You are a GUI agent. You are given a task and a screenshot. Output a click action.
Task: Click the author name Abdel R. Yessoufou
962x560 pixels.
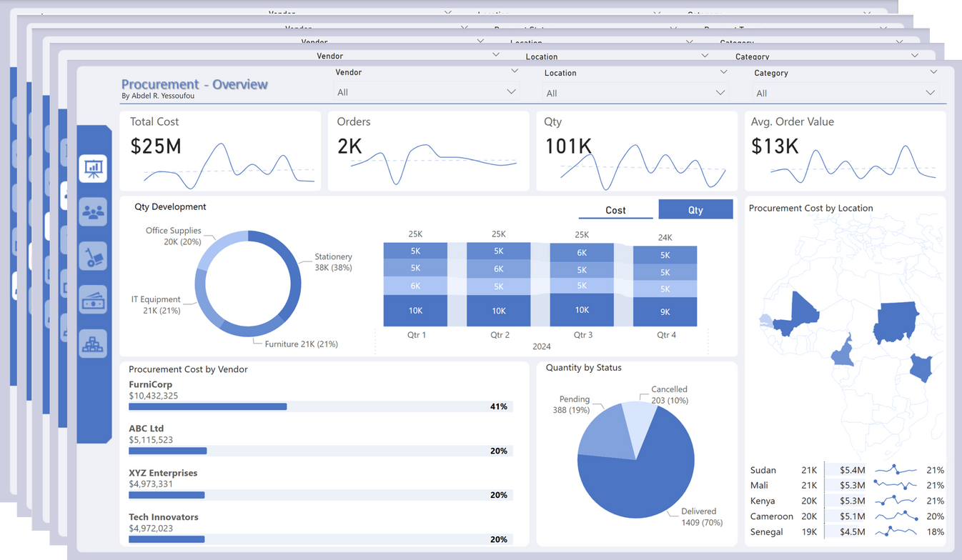(159, 95)
